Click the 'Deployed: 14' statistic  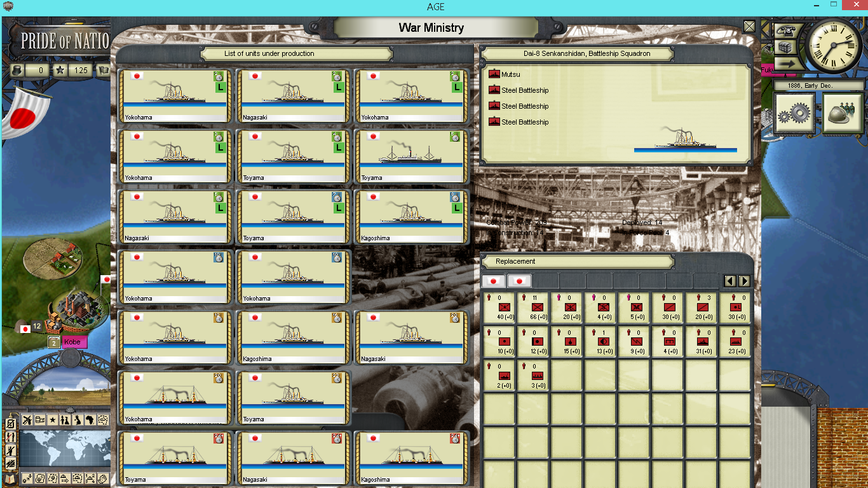(x=642, y=223)
